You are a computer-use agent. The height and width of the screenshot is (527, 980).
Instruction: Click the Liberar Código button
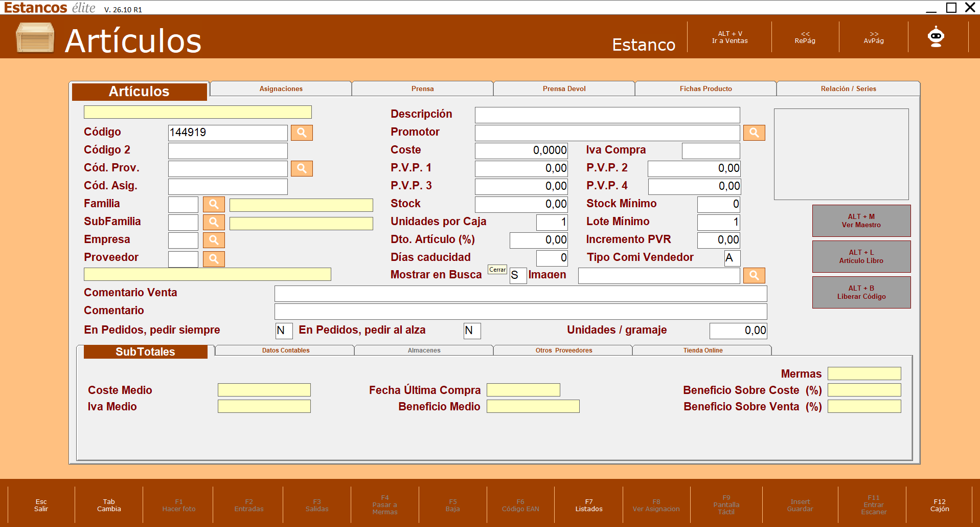(x=861, y=292)
